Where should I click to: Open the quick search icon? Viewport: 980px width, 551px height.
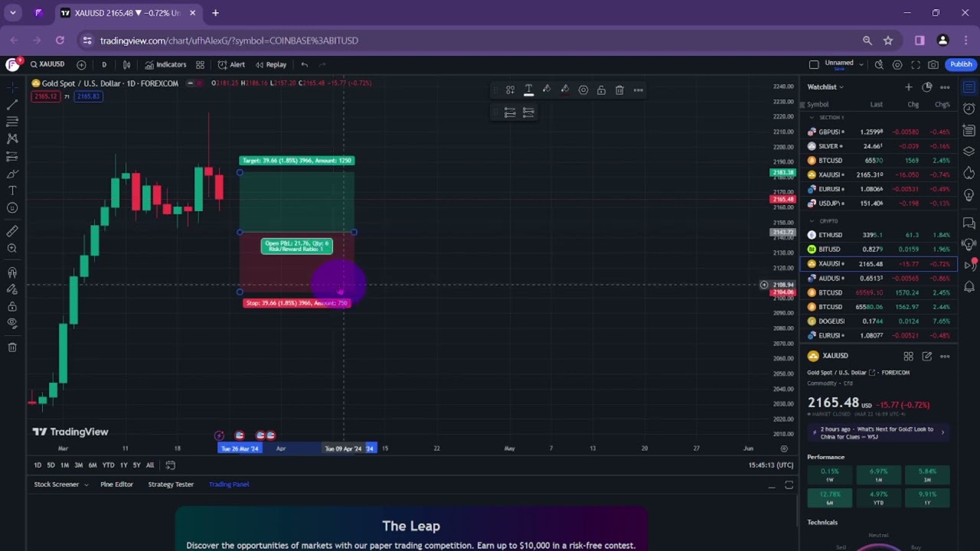tap(879, 65)
